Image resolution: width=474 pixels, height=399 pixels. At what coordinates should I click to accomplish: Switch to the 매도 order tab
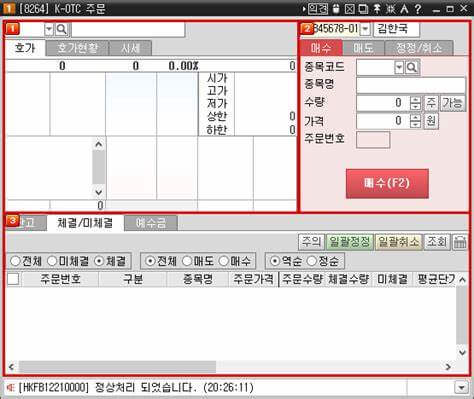[x=363, y=48]
